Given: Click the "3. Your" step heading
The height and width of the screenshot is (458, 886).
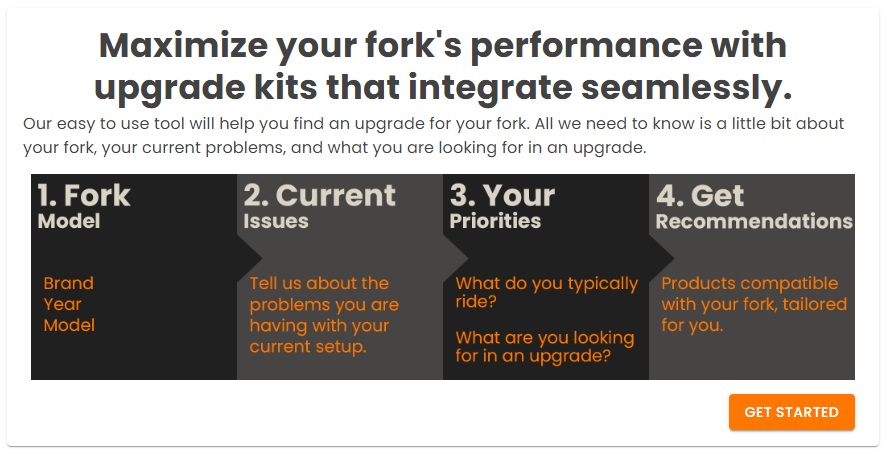Looking at the screenshot, I should (x=502, y=195).
